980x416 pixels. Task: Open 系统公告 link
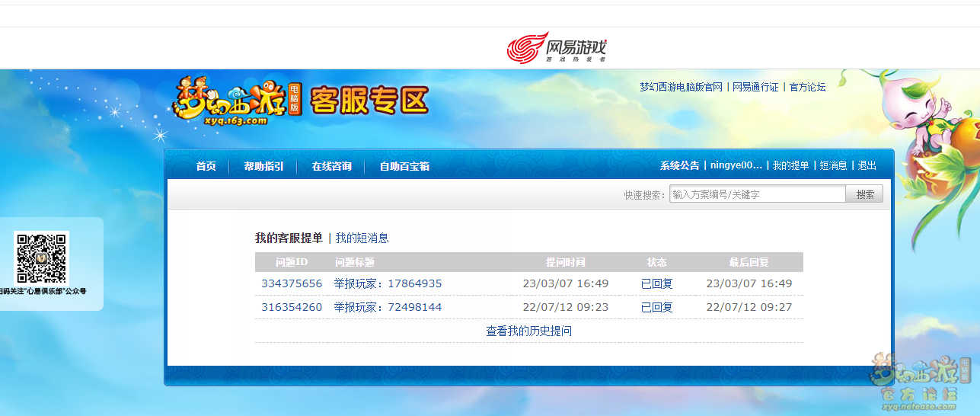[x=679, y=165]
